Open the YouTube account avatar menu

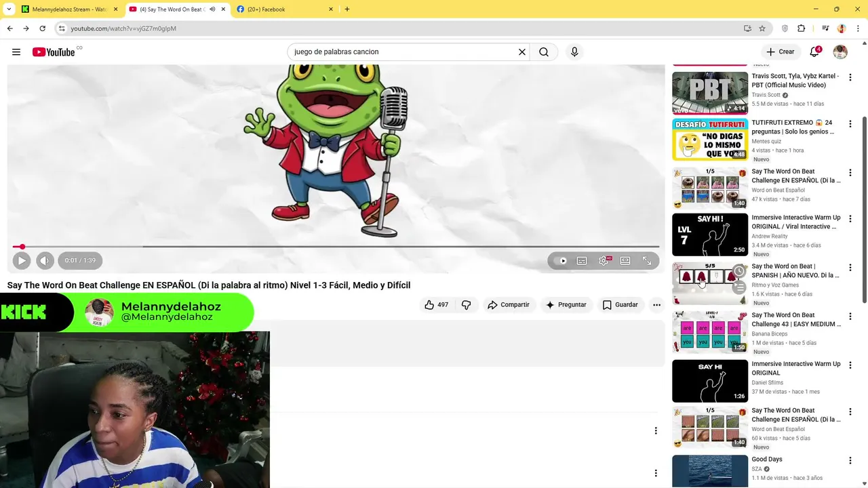[840, 52]
